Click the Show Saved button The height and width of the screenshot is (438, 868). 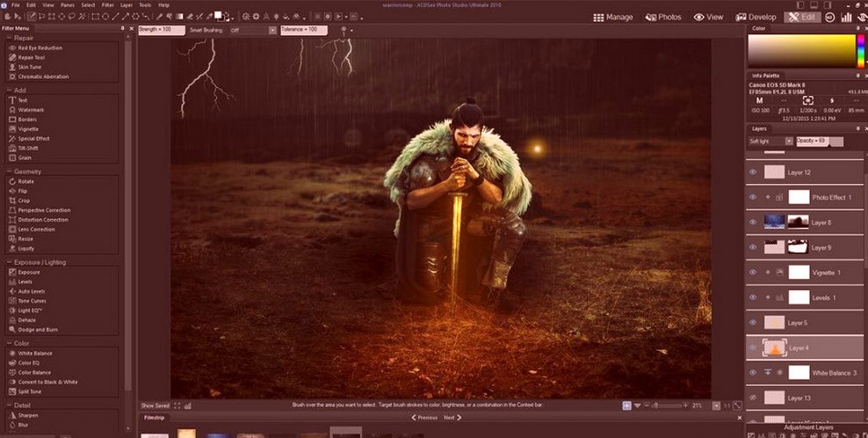[x=155, y=405]
